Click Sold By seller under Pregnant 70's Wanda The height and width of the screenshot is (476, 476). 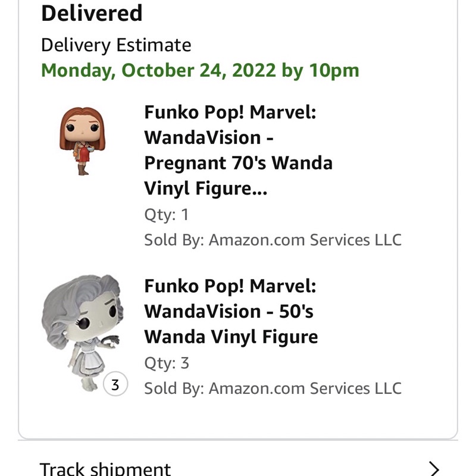pos(273,240)
